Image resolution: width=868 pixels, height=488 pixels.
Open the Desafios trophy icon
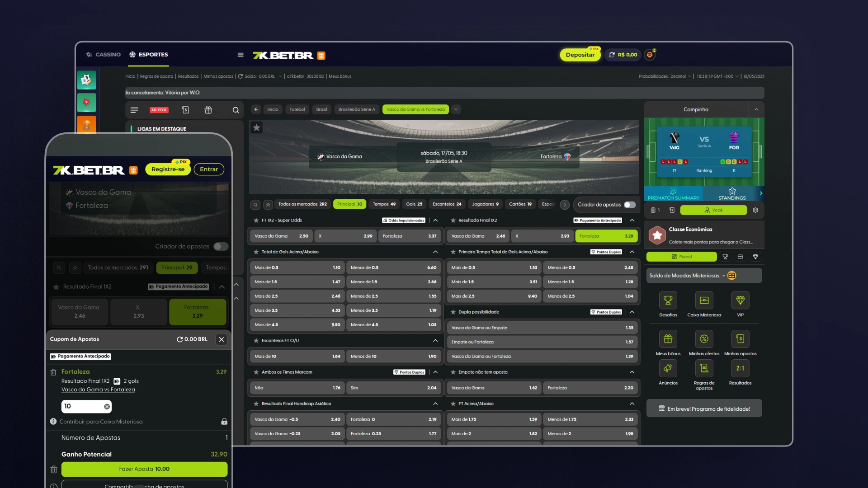point(668,300)
